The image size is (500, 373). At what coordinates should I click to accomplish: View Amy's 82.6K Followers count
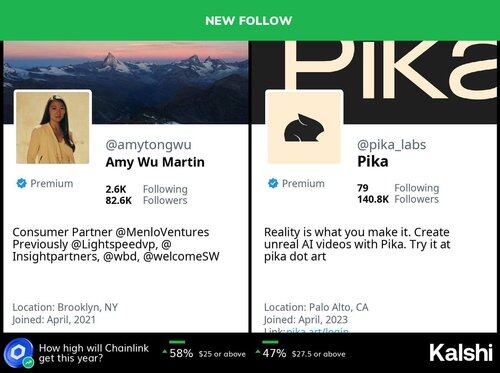146,201
